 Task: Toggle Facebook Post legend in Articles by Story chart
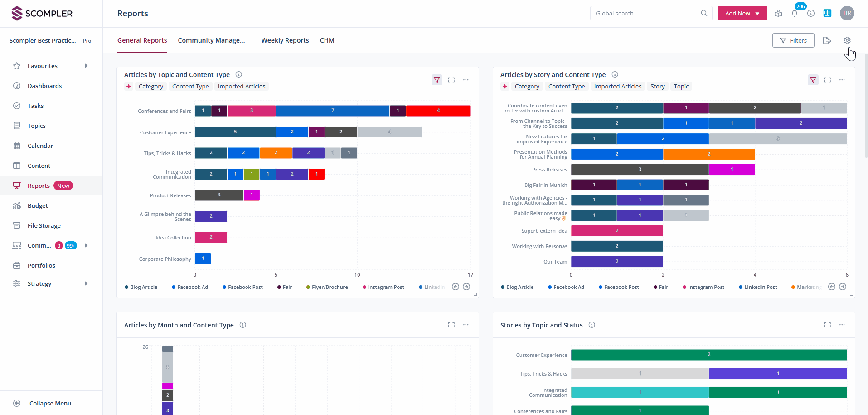pos(618,287)
